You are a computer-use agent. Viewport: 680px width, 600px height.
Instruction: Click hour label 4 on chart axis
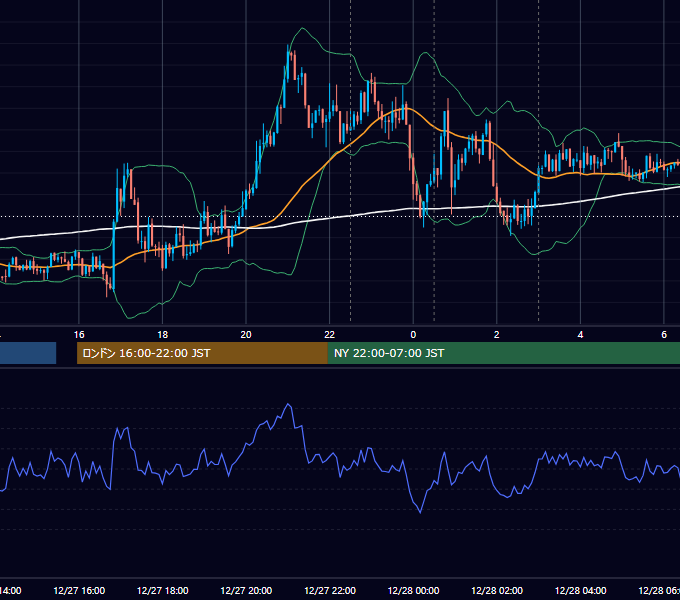pos(580,335)
